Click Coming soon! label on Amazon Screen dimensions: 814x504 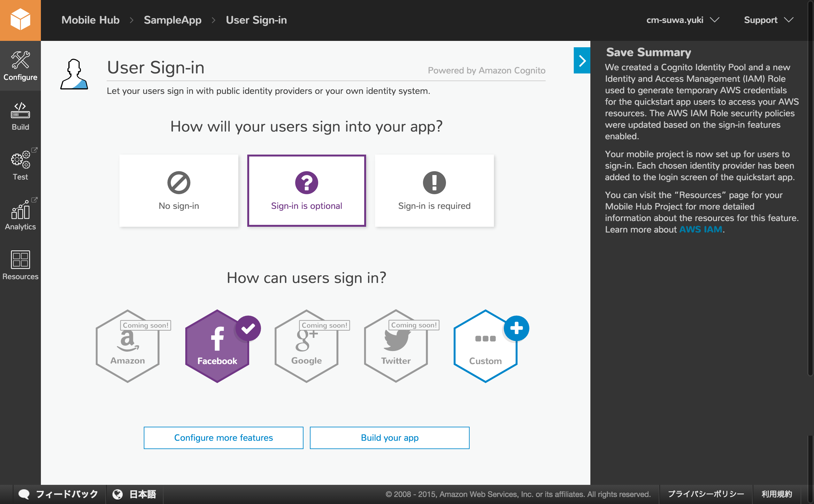pyautogui.click(x=146, y=325)
